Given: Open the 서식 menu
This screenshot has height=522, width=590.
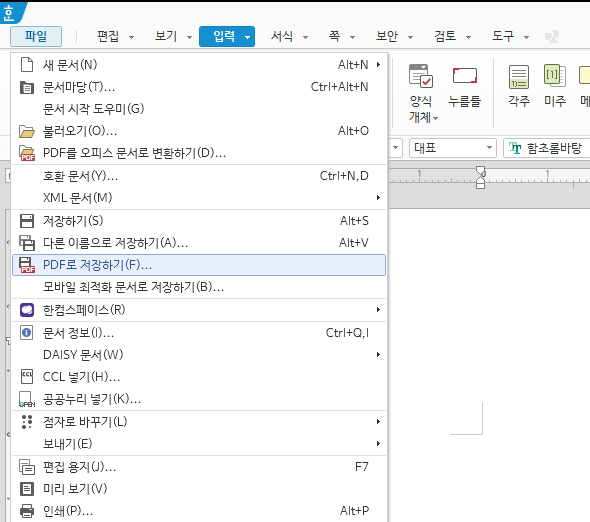Looking at the screenshot, I should (282, 36).
